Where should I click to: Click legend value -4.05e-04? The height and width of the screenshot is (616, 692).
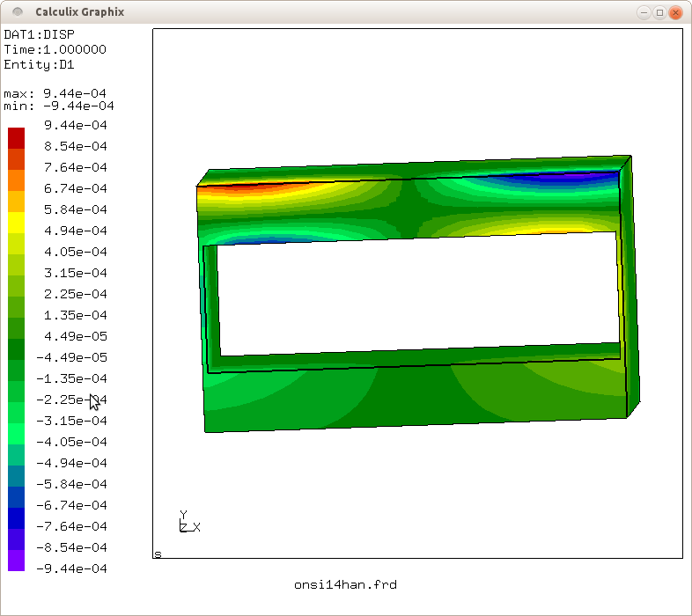(71, 442)
